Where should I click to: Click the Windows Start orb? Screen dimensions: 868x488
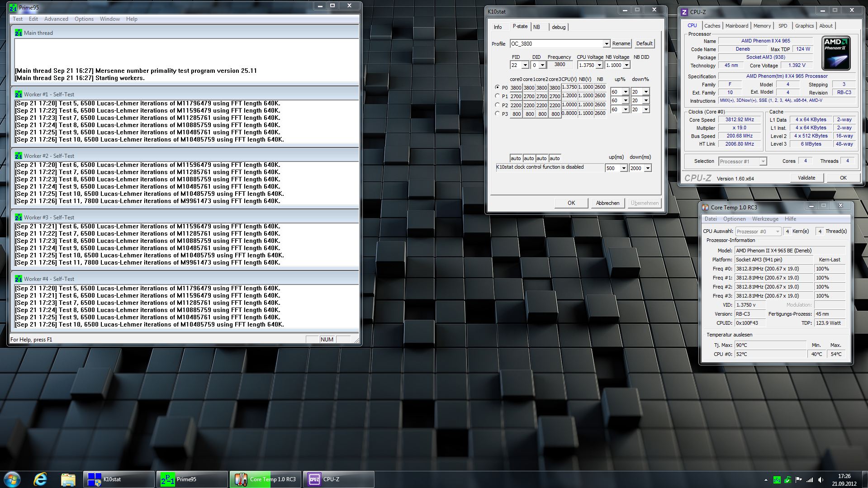(x=12, y=479)
